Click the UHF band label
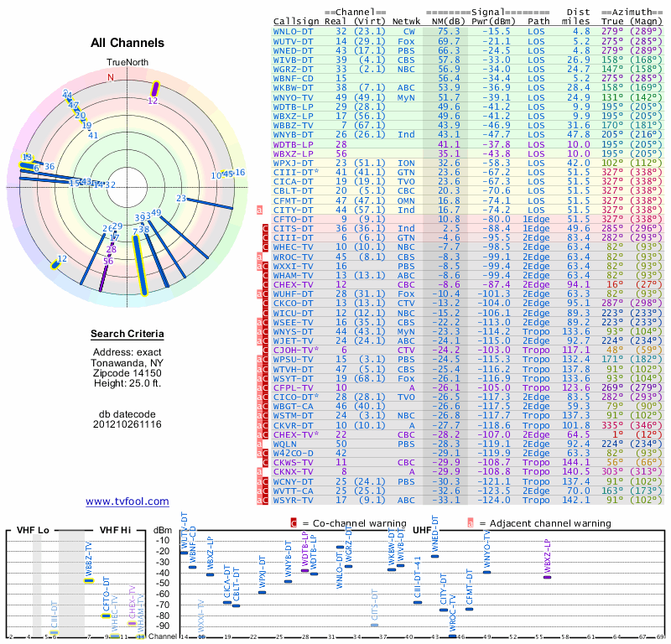 [x=422, y=530]
